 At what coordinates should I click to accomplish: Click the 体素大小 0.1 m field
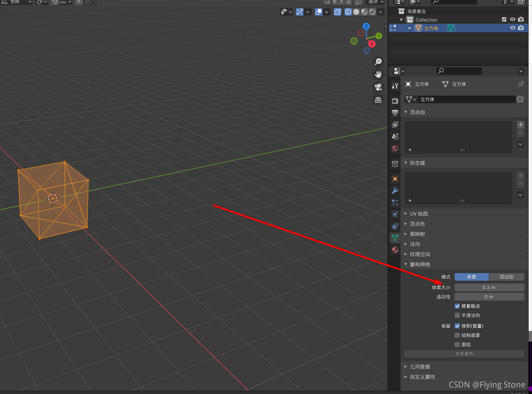pyautogui.click(x=489, y=287)
